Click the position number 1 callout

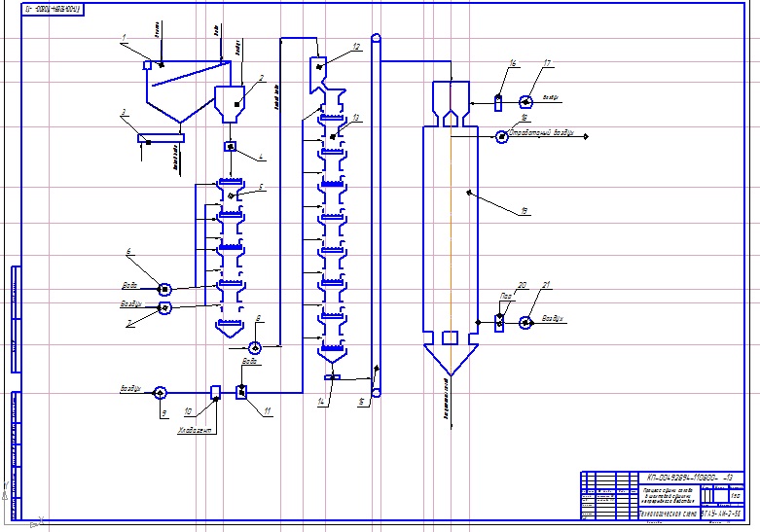click(x=125, y=38)
